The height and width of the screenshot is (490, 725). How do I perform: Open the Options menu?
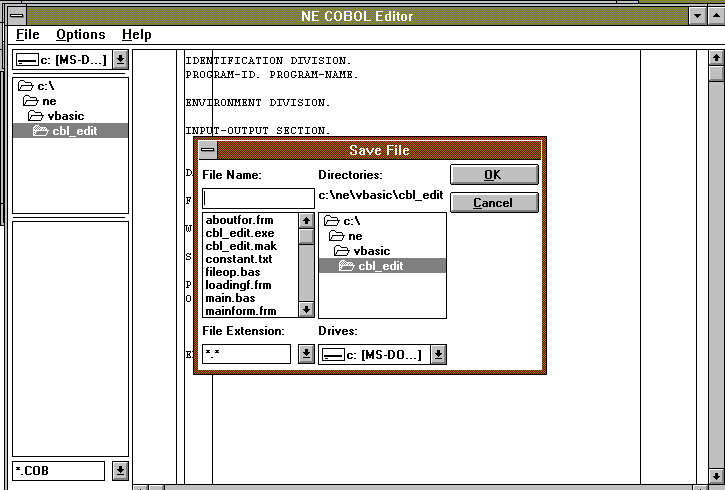tap(80, 35)
